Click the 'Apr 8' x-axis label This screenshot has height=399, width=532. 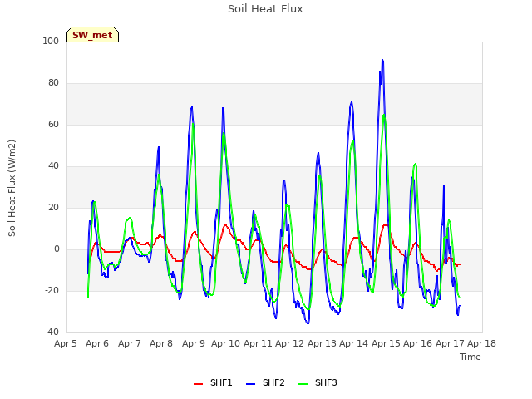(161, 343)
